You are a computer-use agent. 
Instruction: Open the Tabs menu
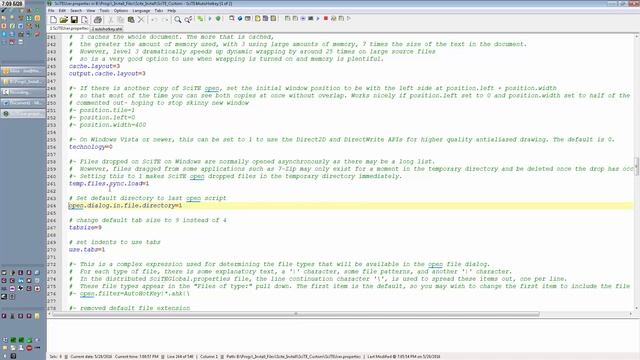tap(159, 11)
